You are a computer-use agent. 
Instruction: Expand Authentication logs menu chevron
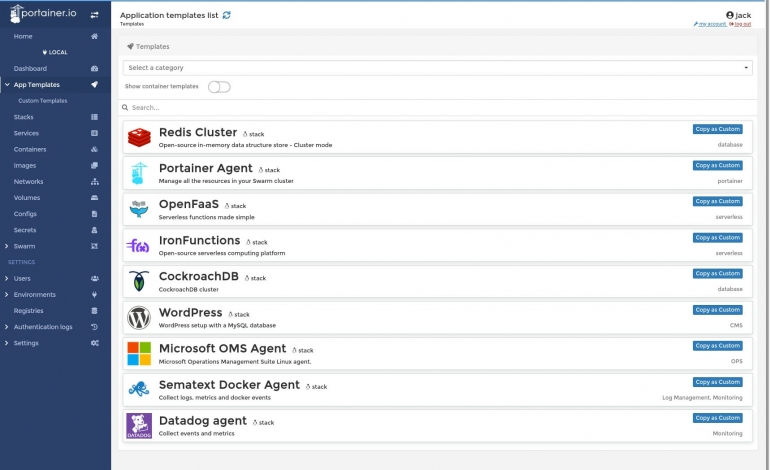coord(6,327)
